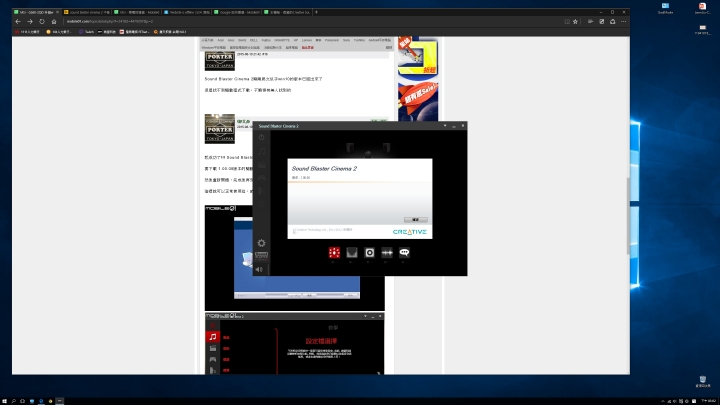Image resolution: width=720 pixels, height=405 pixels.
Task: Select the movie profile icon in Sound Blaster sidebar
Action: coord(261,164)
